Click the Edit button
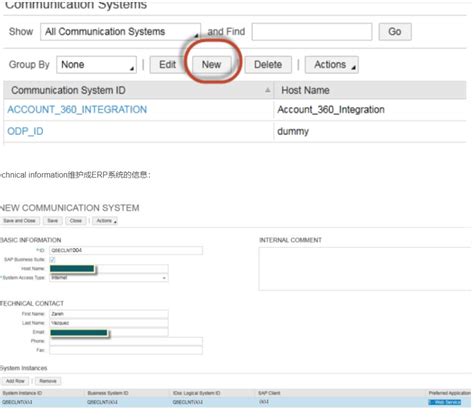This screenshot has height=420, width=474. point(167,64)
